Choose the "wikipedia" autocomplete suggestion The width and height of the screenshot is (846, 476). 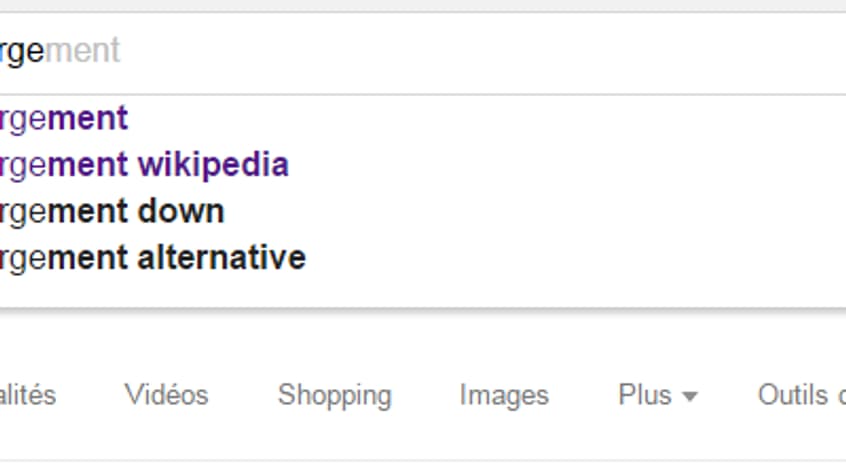[x=144, y=165]
